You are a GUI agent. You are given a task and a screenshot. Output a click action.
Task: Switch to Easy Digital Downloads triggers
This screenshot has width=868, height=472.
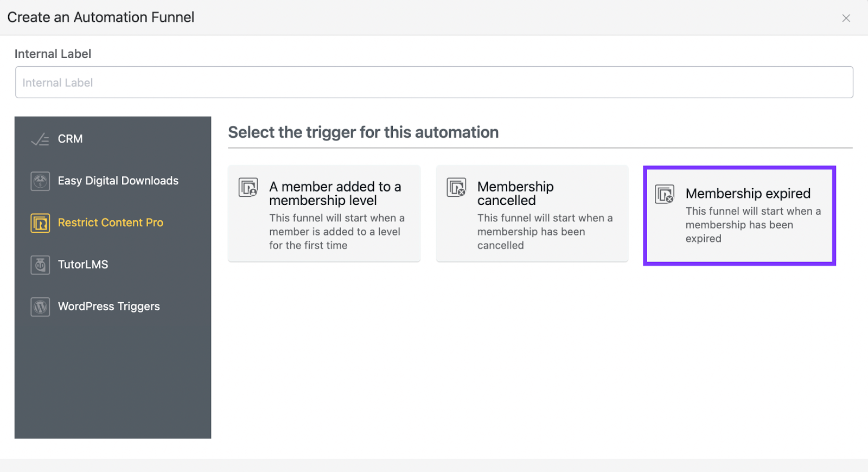coord(118,181)
